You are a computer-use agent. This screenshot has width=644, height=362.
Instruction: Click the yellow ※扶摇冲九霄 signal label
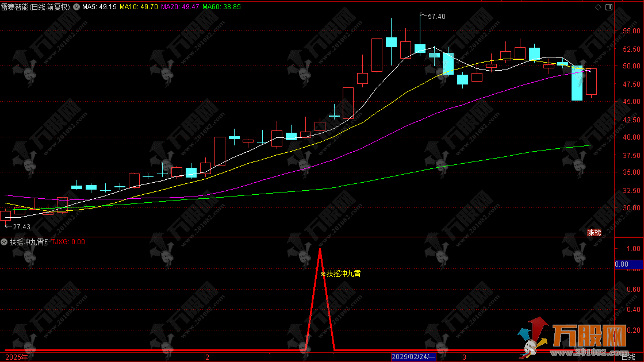pos(340,274)
